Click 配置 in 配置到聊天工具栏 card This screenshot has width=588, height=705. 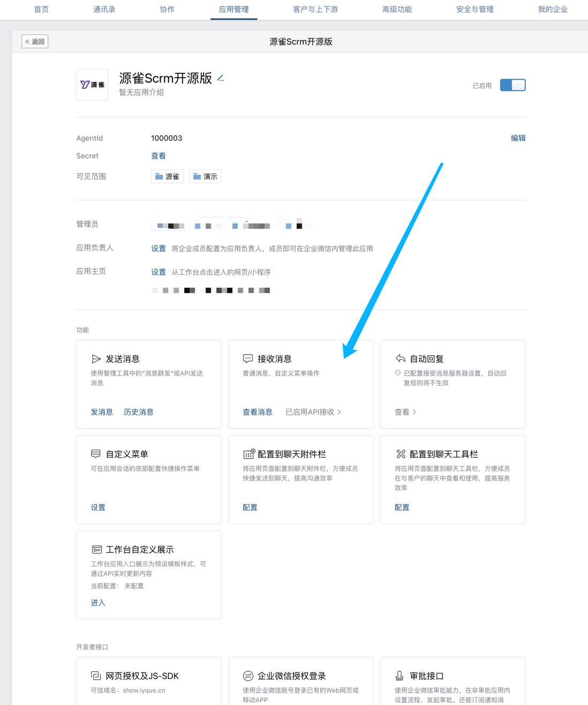(402, 507)
